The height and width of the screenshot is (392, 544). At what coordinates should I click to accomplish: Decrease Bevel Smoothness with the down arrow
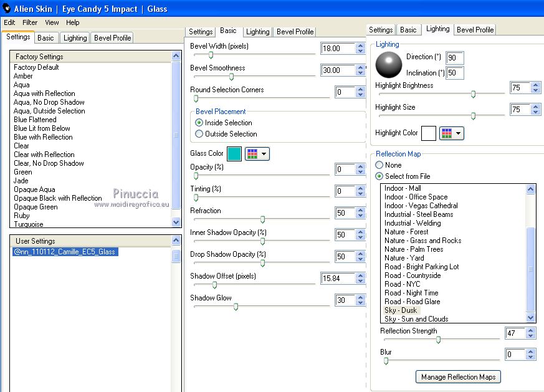[361, 72]
